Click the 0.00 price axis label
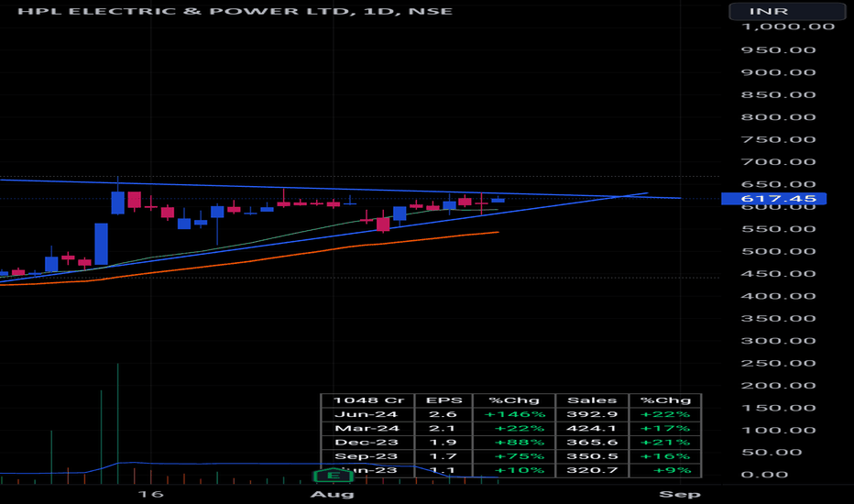Viewport: 854px width, 504px height. coord(764,475)
